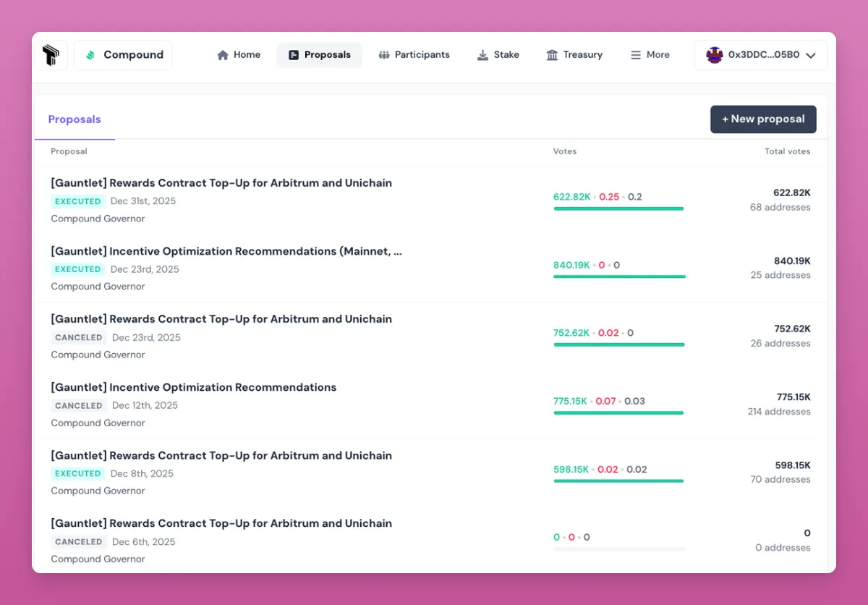Click the Home house icon

pyautogui.click(x=223, y=55)
